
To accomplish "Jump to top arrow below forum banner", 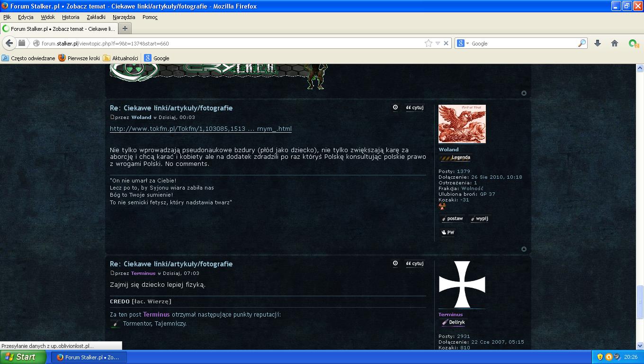I will (524, 93).
